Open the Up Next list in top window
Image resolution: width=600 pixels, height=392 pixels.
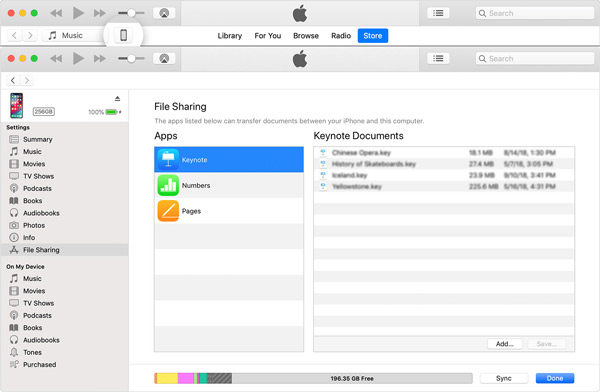click(438, 13)
